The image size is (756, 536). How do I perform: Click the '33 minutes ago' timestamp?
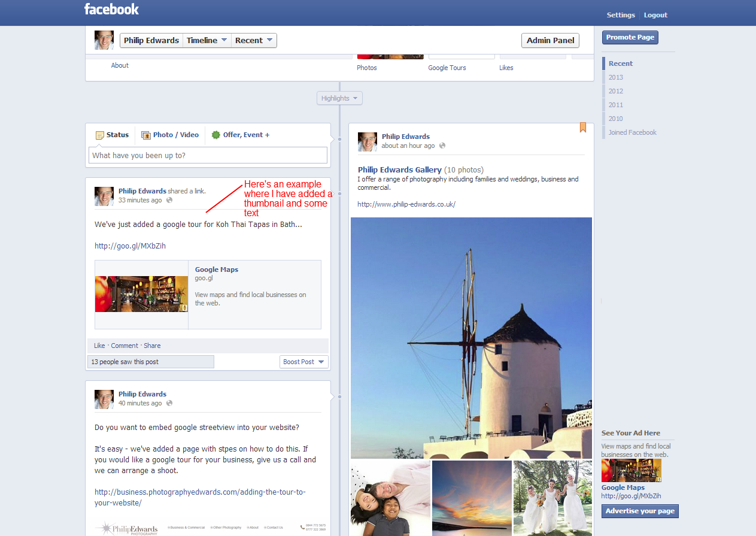click(140, 200)
